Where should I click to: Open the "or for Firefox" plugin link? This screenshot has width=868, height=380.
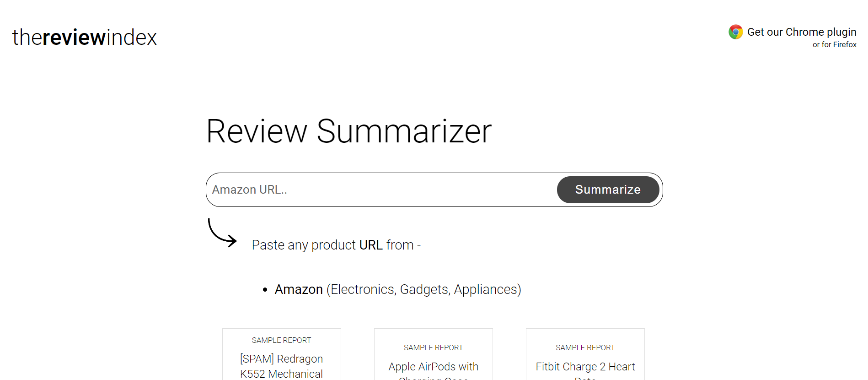point(834,44)
